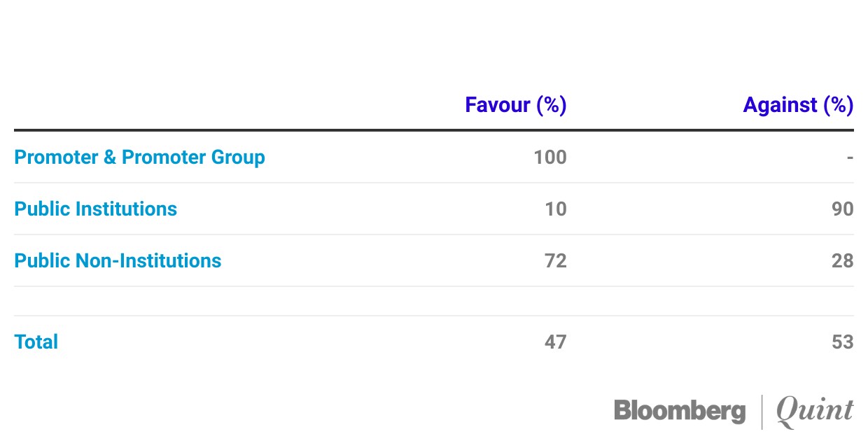868x448 pixels.
Task: Click the thick header underline rule
Action: (x=434, y=130)
